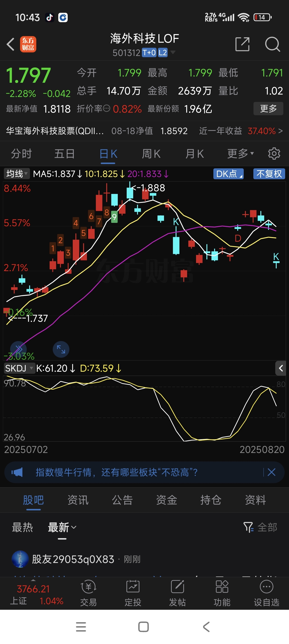Tap the double-arrow chart scroll icon
Screen dimensions: 289x644
tap(19, 349)
